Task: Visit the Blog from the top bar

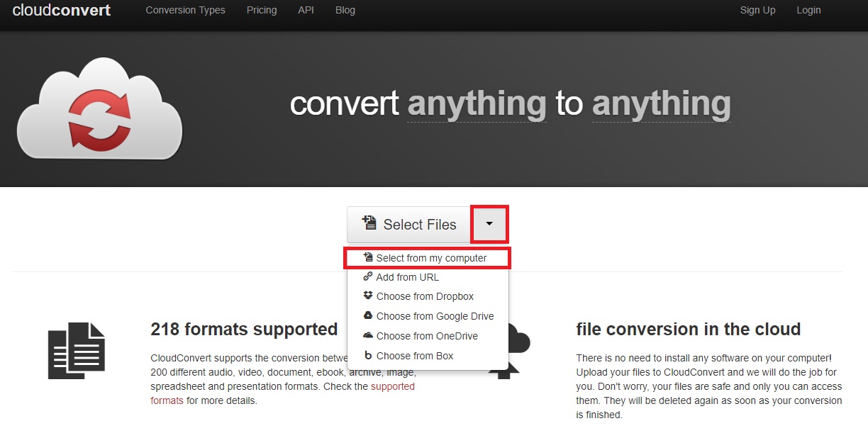Action: 345,10
